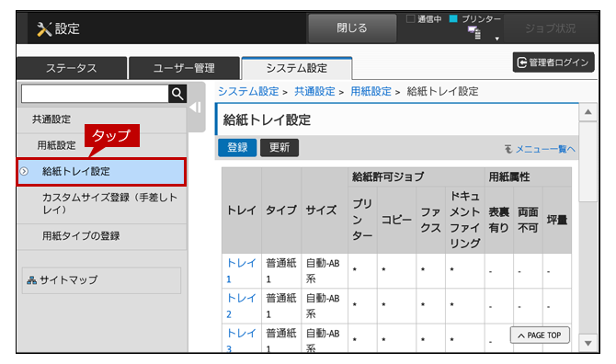Open カスタムサイズ登録（手差しトレイ）
The height and width of the screenshot is (364, 616).
pos(102,203)
